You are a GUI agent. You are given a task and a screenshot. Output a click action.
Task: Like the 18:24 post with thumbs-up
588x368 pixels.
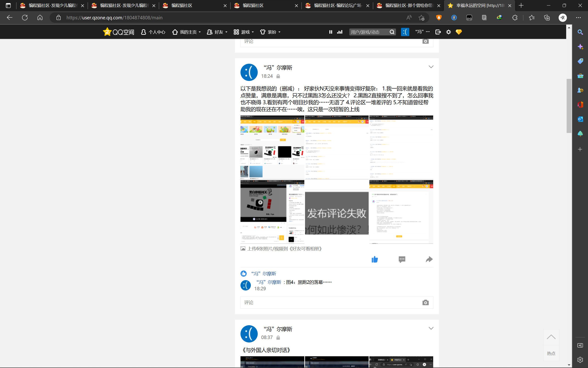tap(375, 259)
